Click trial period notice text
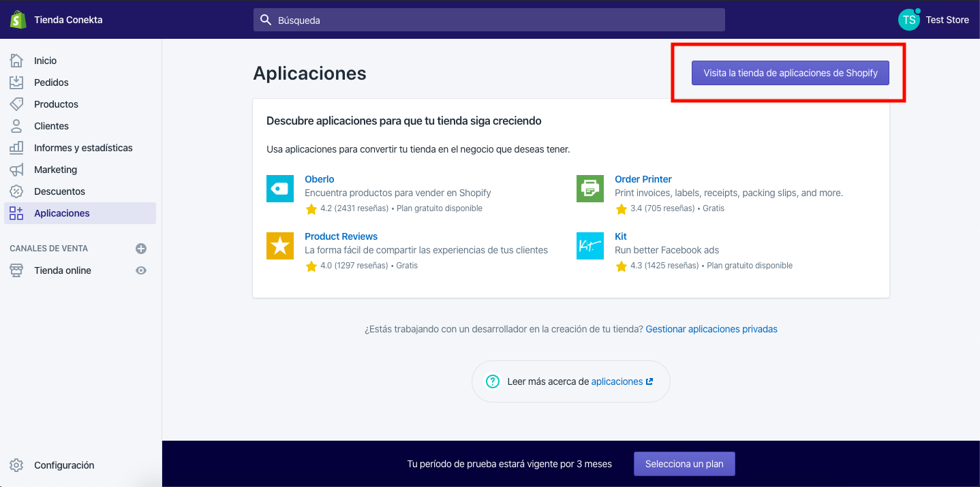 pos(510,464)
